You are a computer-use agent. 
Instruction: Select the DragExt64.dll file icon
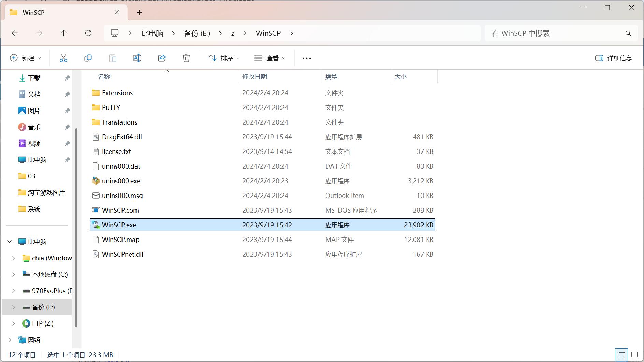(96, 137)
